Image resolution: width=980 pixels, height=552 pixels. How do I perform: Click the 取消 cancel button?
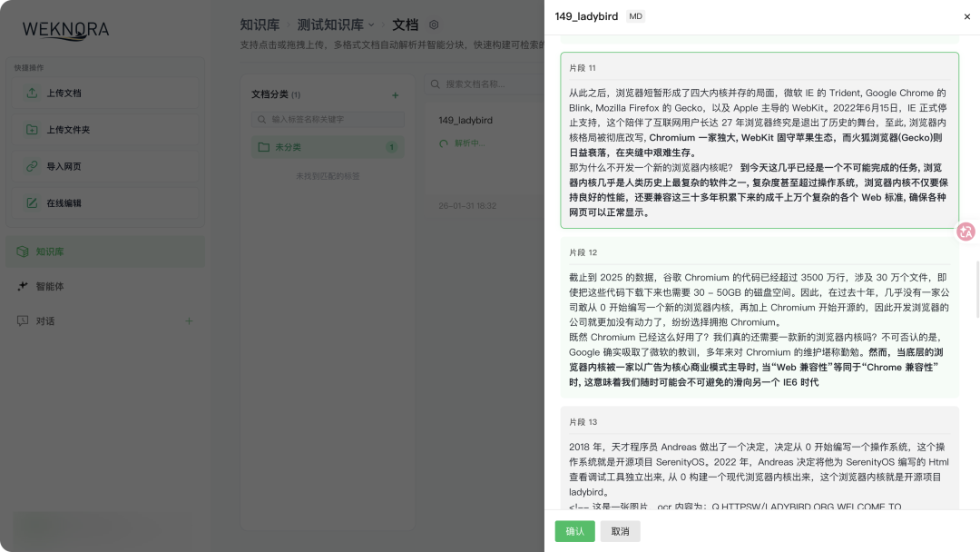620,531
